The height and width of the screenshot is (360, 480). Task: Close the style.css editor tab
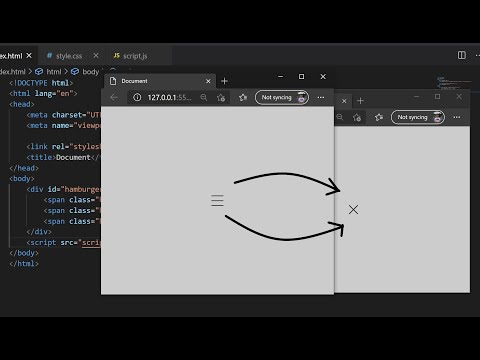96,55
